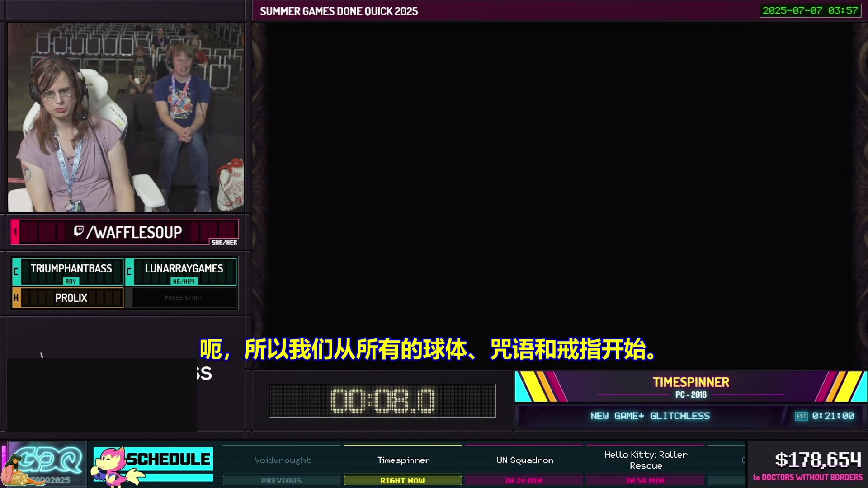Click the LUNARRAYGAMES commentator nameplate
Viewport: 868px width, 488px height.
pyautogui.click(x=181, y=272)
